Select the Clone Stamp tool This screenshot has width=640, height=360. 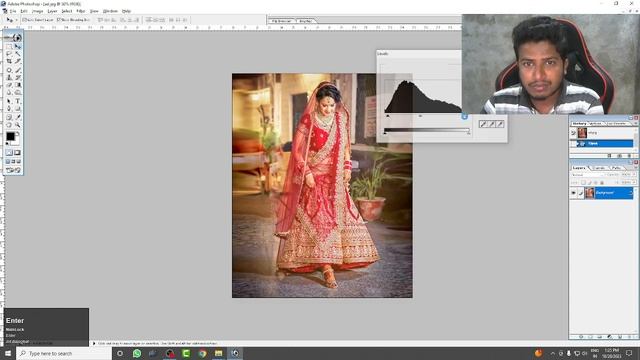pos(9,77)
